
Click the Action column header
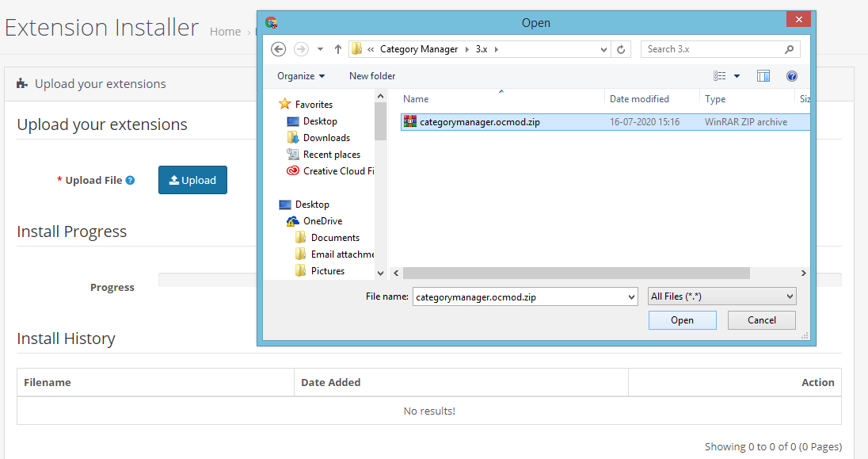pos(817,382)
